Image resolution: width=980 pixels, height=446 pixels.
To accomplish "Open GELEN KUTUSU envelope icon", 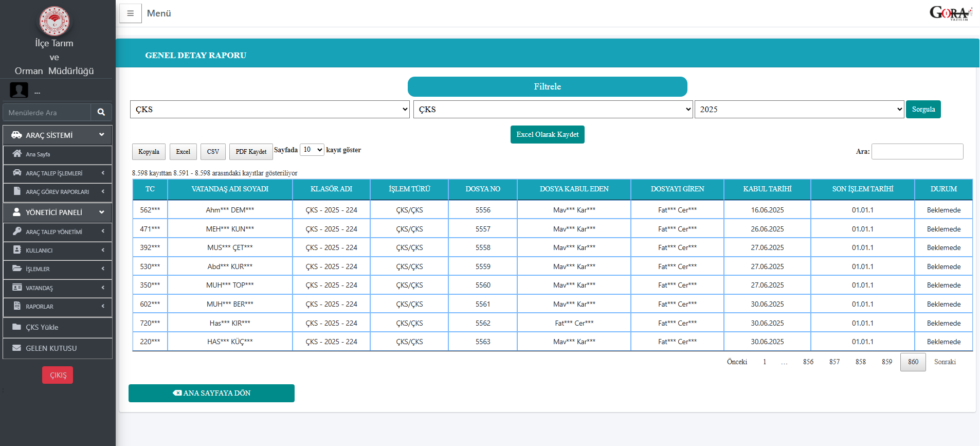I will click(x=17, y=348).
